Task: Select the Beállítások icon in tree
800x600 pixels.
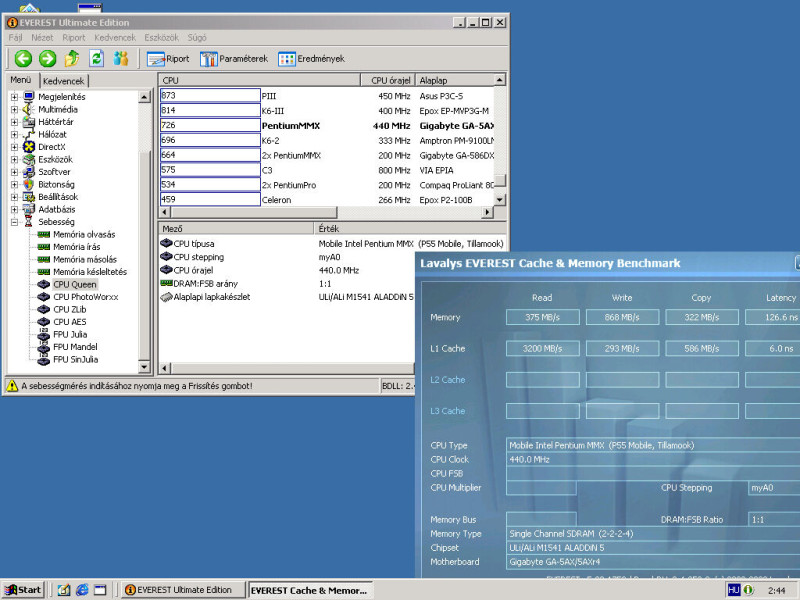Action: coord(29,197)
